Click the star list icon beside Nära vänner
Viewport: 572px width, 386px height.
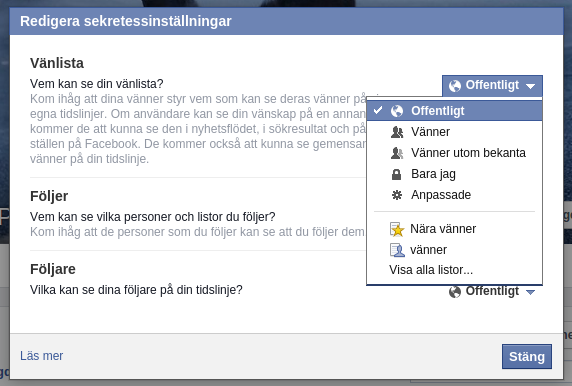(x=397, y=229)
